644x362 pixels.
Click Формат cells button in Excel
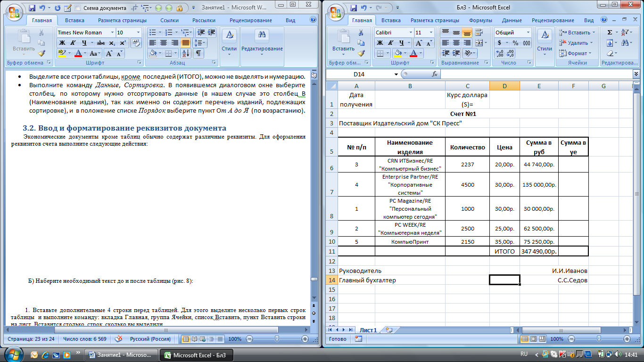tap(575, 53)
